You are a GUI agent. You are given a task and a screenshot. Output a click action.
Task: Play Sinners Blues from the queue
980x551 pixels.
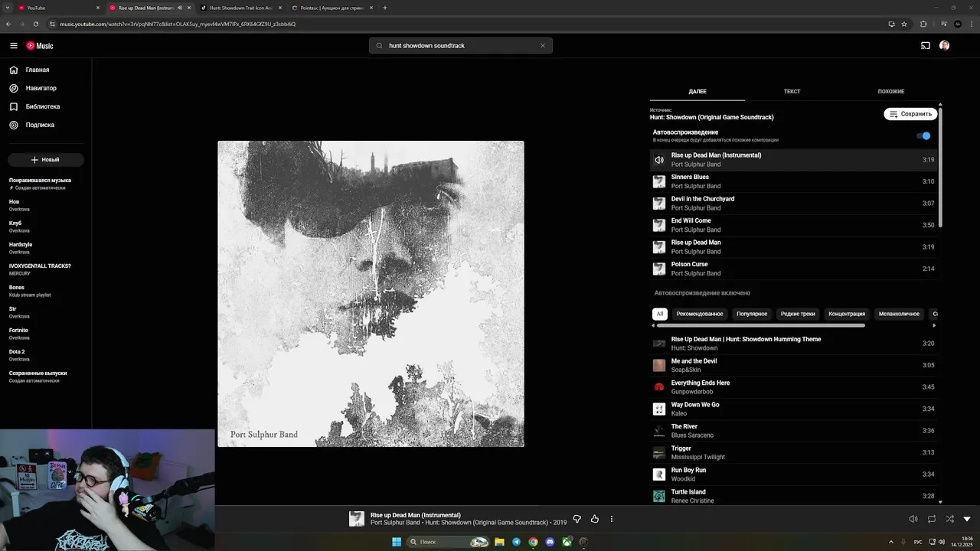pos(794,181)
